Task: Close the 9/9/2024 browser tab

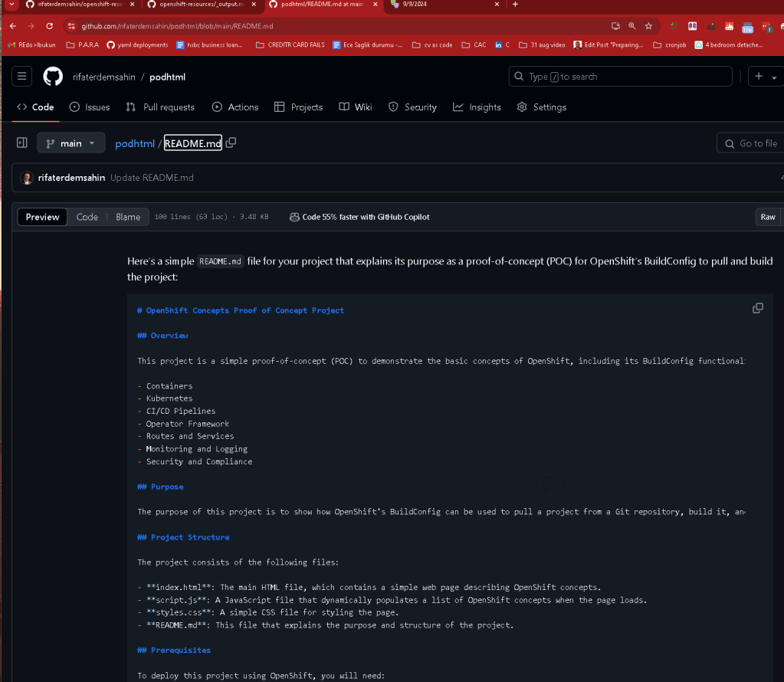Action: [x=497, y=4]
